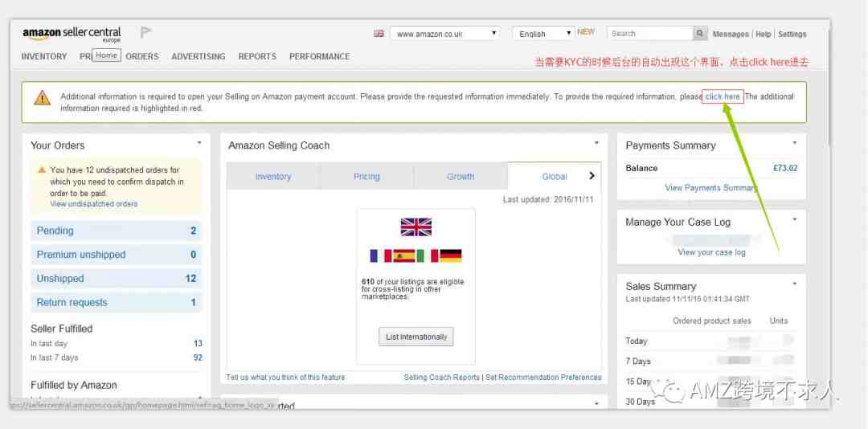Open Selling Coach Reports link
Screen dimensions: 868x429
(x=441, y=378)
